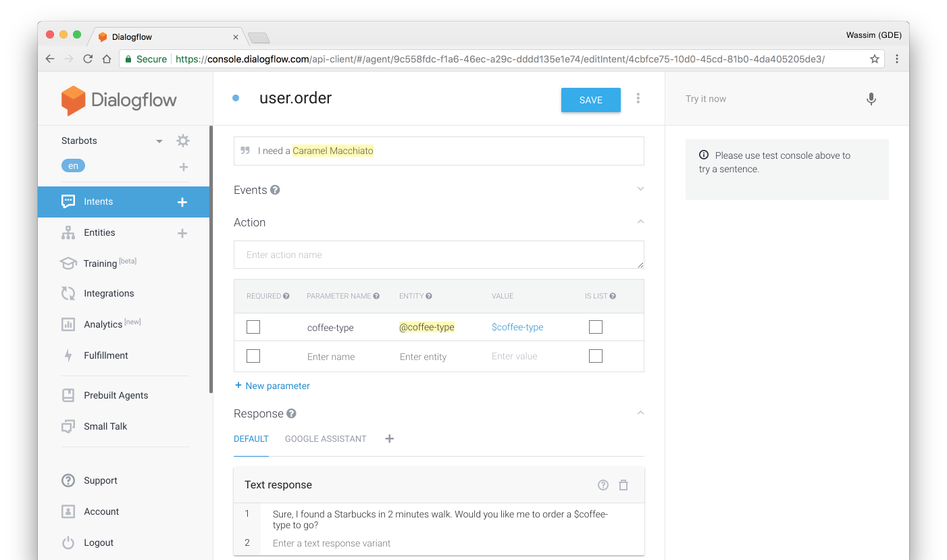Image resolution: width=947 pixels, height=560 pixels.
Task: Open Prebuilt Agents in sidebar
Action: [116, 395]
